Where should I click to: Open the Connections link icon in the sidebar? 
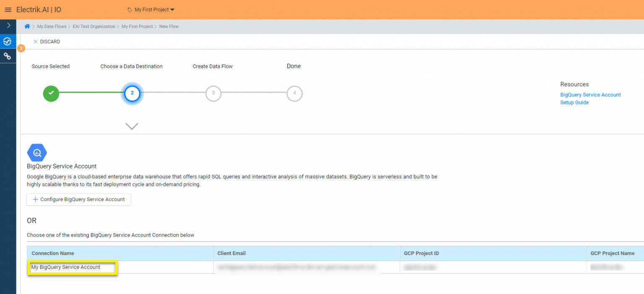point(8,55)
